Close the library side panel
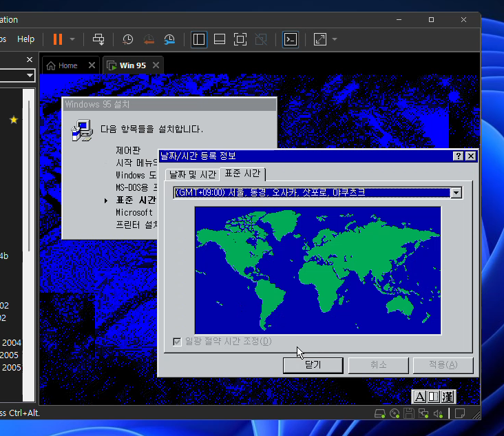The image size is (504, 436). click(x=30, y=59)
